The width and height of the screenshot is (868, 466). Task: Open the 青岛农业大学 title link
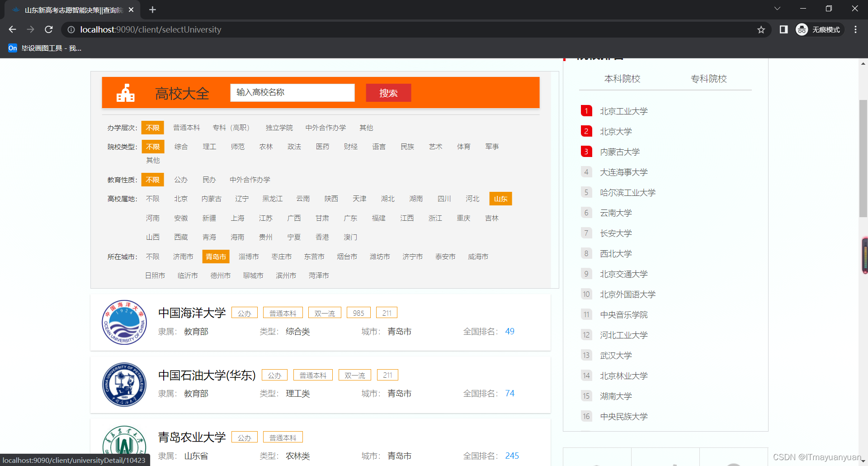[192, 437]
